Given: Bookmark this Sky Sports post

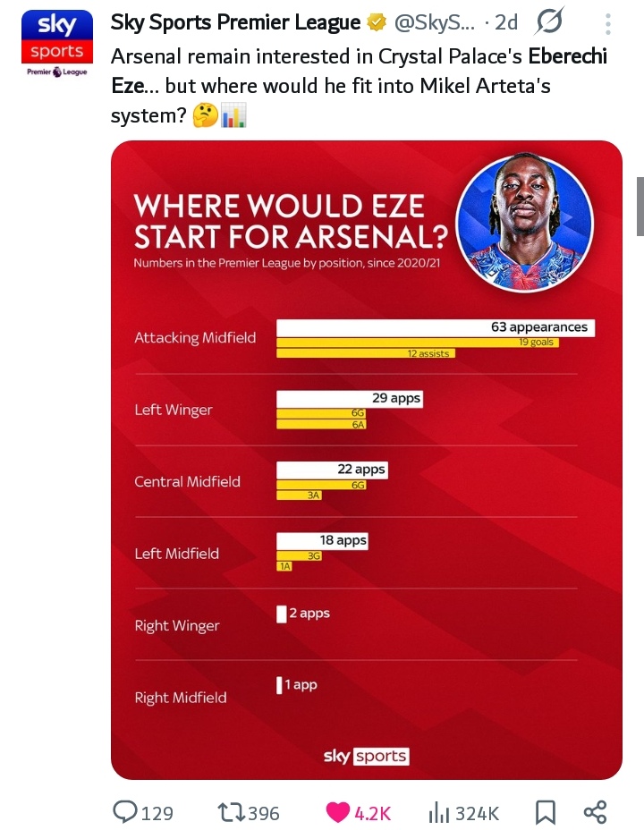Looking at the screenshot, I should coord(545,812).
